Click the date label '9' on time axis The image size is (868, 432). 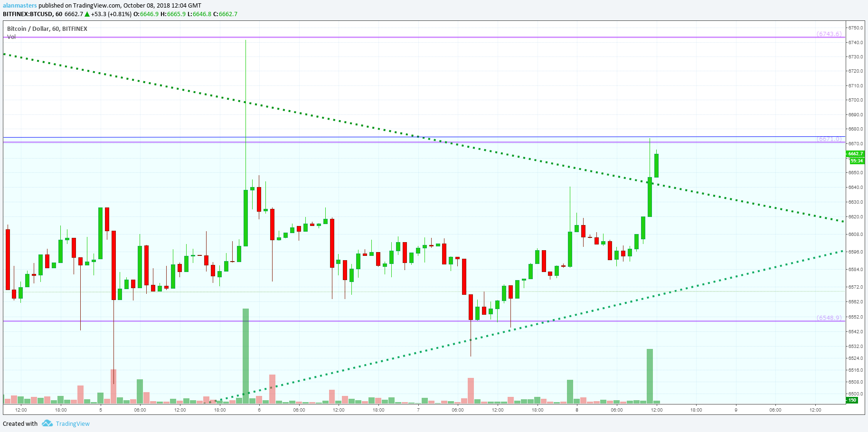(x=736, y=410)
